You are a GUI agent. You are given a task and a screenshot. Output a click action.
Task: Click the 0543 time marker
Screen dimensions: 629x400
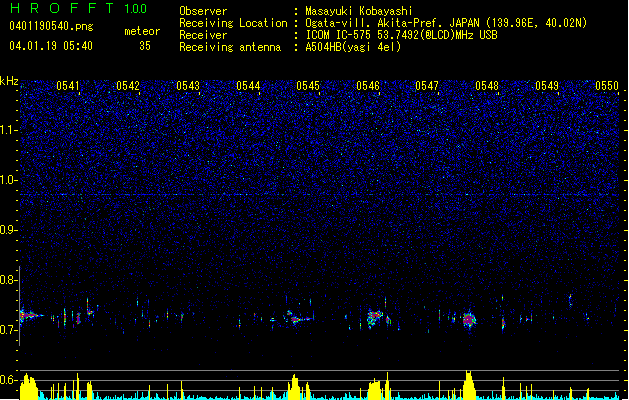(188, 86)
